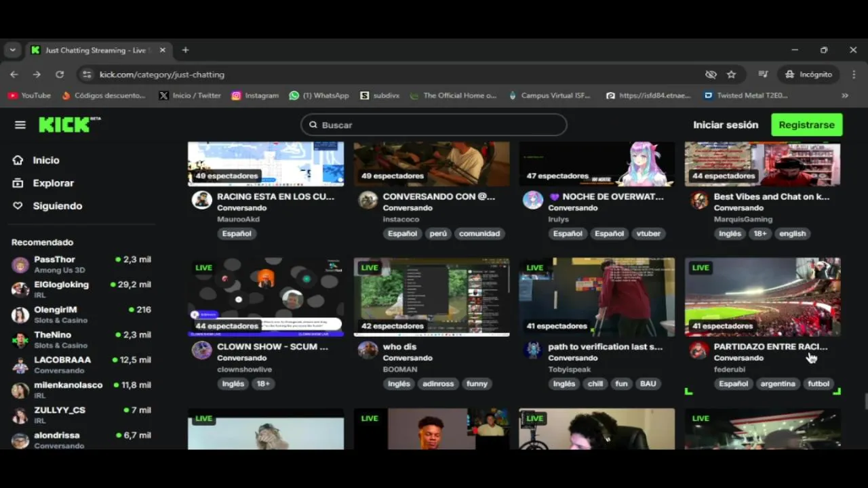Click RACING ESTA EN LOS CU title
The width and height of the screenshot is (868, 488).
coord(275,197)
